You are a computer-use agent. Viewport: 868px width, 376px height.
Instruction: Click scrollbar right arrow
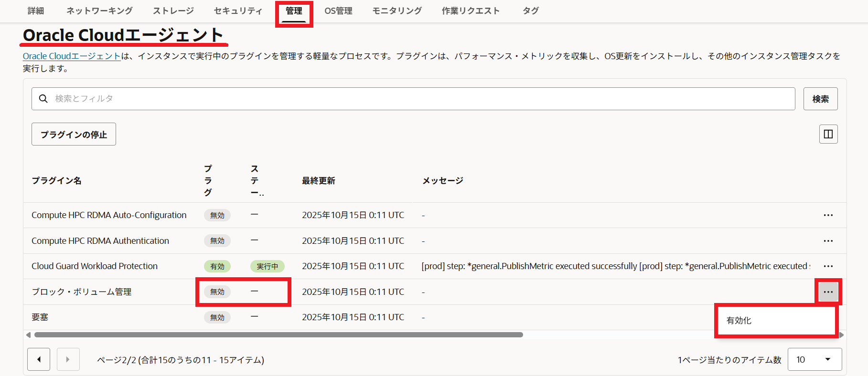pos(841,335)
